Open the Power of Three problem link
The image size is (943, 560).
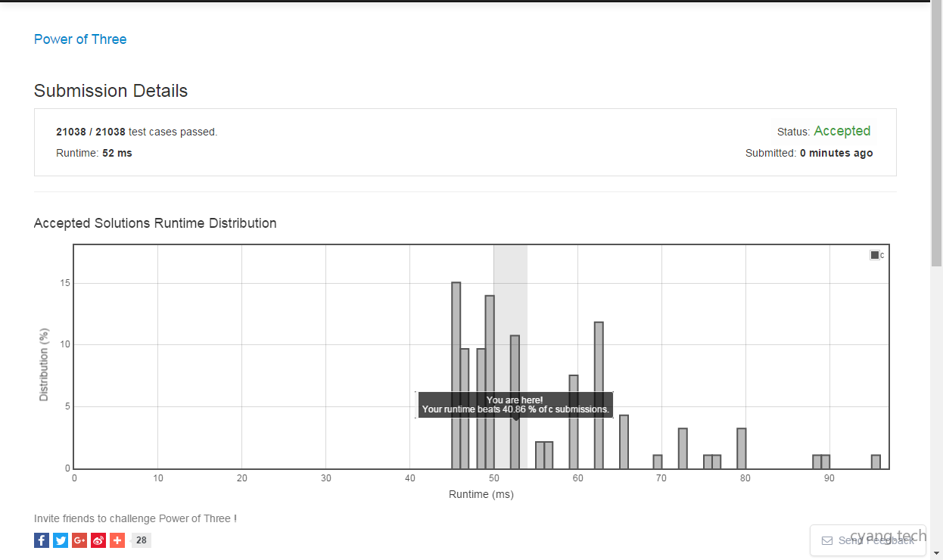click(80, 39)
